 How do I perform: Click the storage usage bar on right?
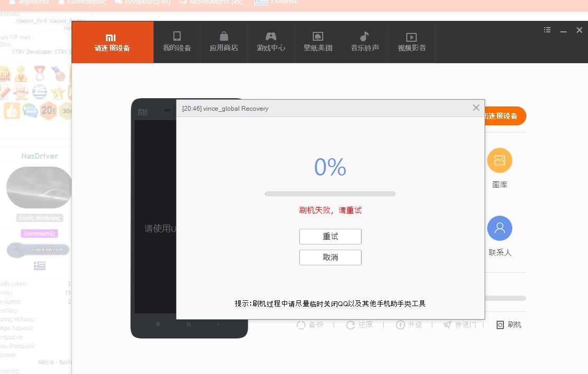click(x=505, y=298)
